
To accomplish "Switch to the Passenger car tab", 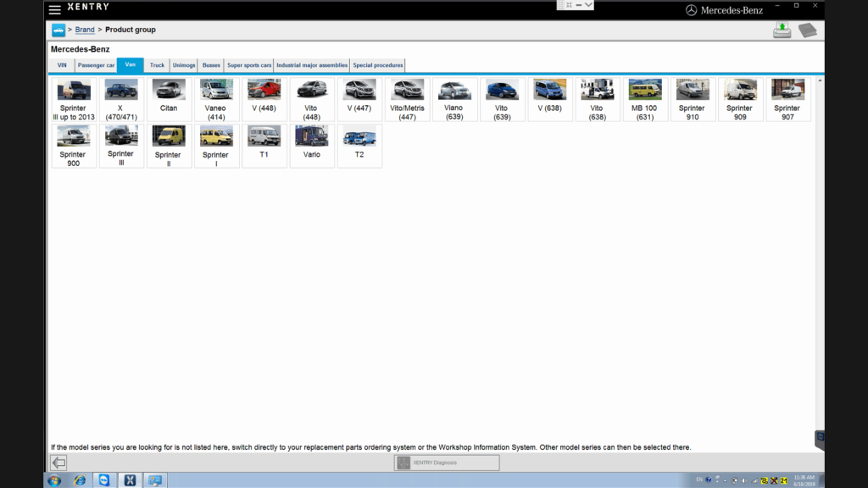I will pyautogui.click(x=96, y=65).
